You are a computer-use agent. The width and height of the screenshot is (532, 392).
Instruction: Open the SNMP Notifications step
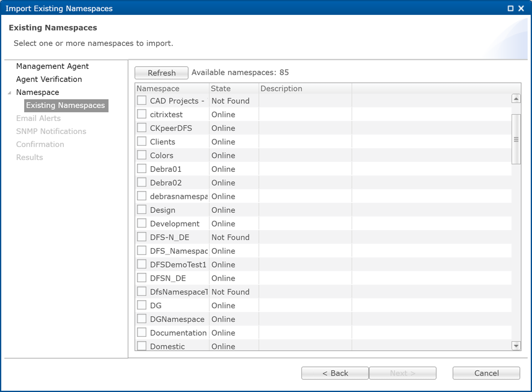(51, 131)
